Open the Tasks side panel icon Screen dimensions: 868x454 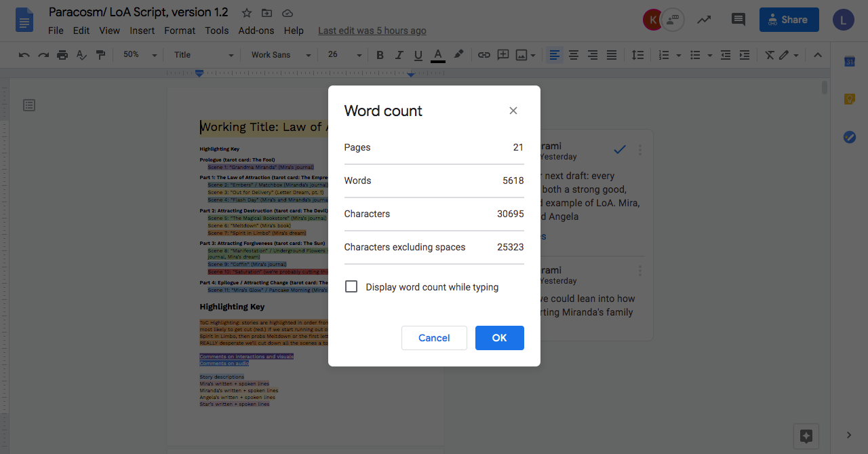tap(849, 137)
